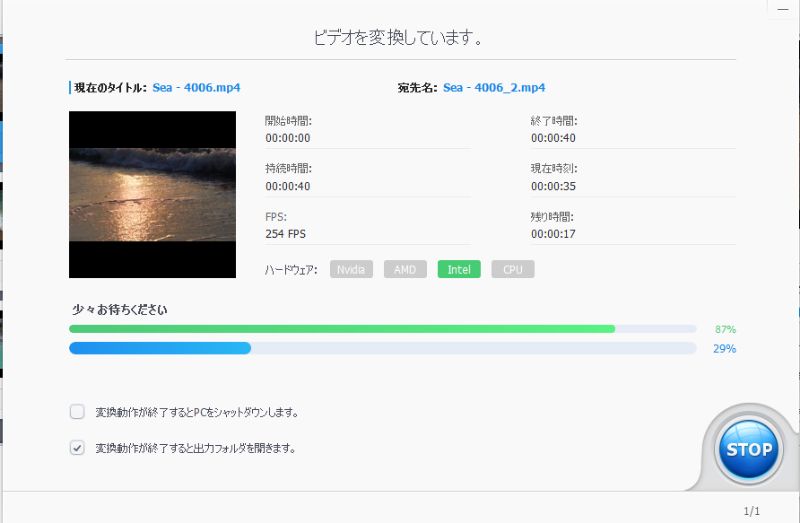
Task: Select CPU hardware badge
Action: click(x=513, y=269)
